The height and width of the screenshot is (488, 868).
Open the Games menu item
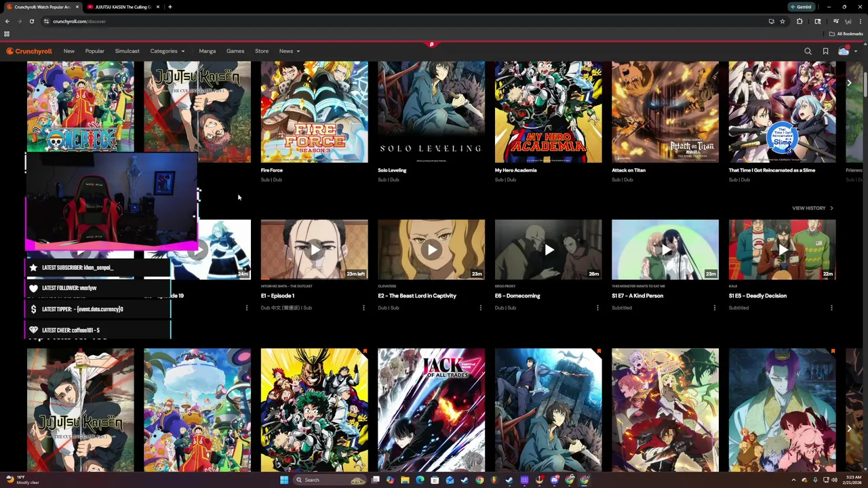(235, 51)
